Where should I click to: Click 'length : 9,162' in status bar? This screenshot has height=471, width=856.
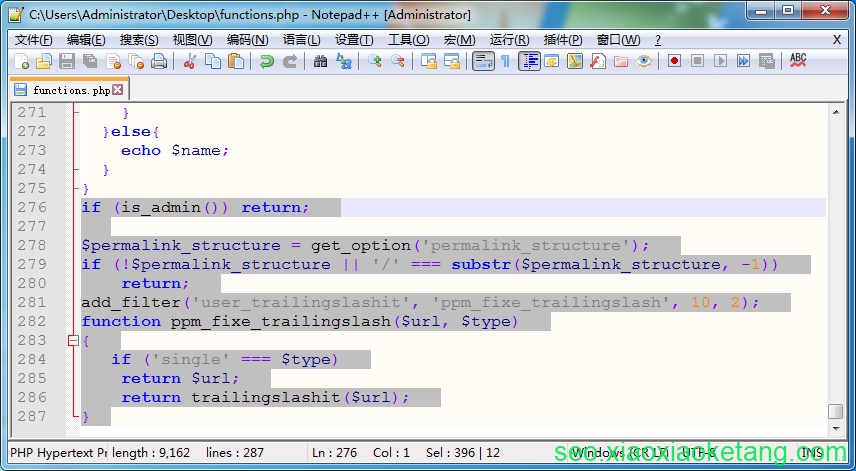click(151, 452)
